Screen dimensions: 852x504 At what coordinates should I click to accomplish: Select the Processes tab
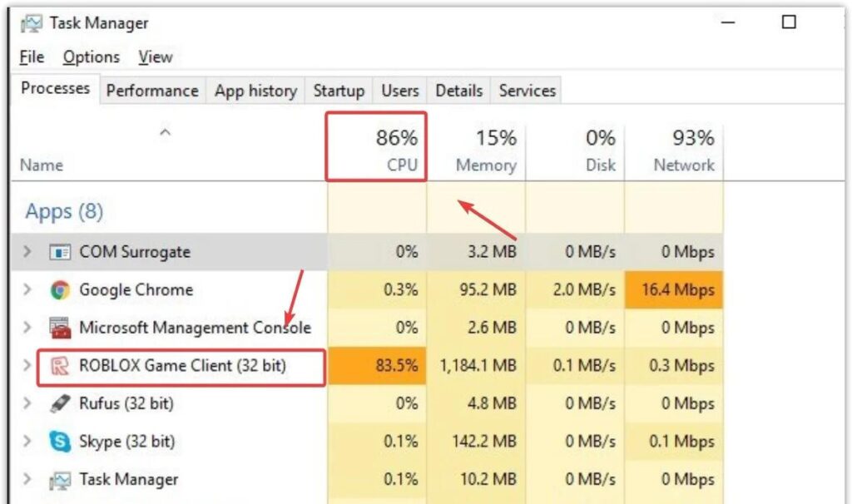[56, 88]
